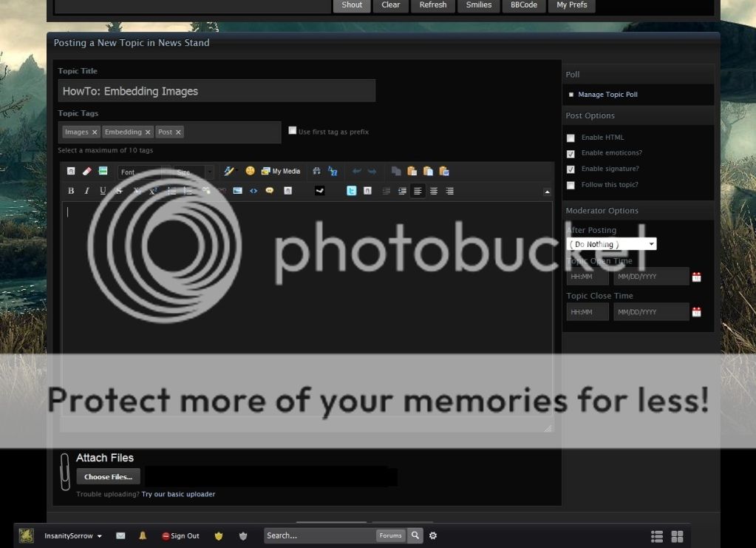
Task: Click the search magnifier button
Action: pyautogui.click(x=415, y=535)
